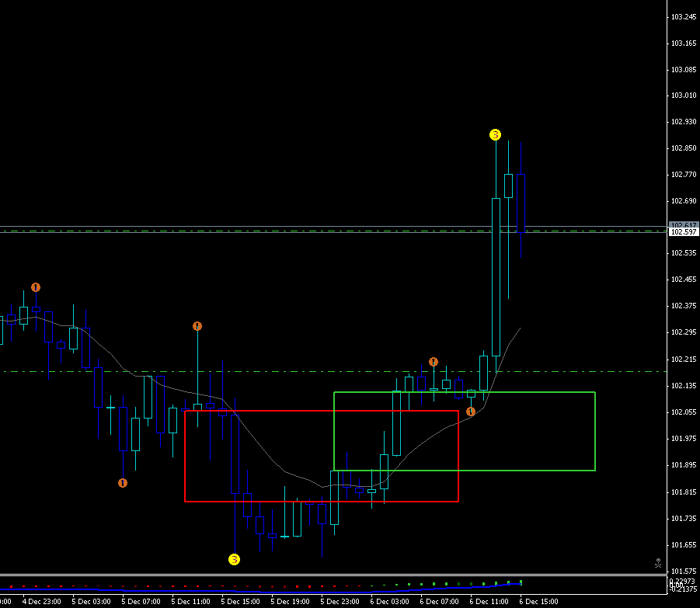Click the last blue candle on the chart
Image resolution: width=700 pixels, height=608 pixels.
521,202
